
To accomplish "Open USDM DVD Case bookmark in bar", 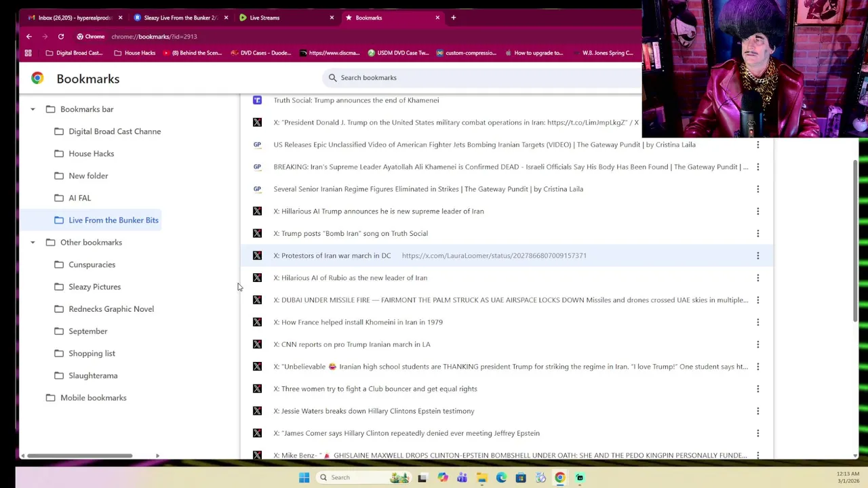I will click(398, 53).
